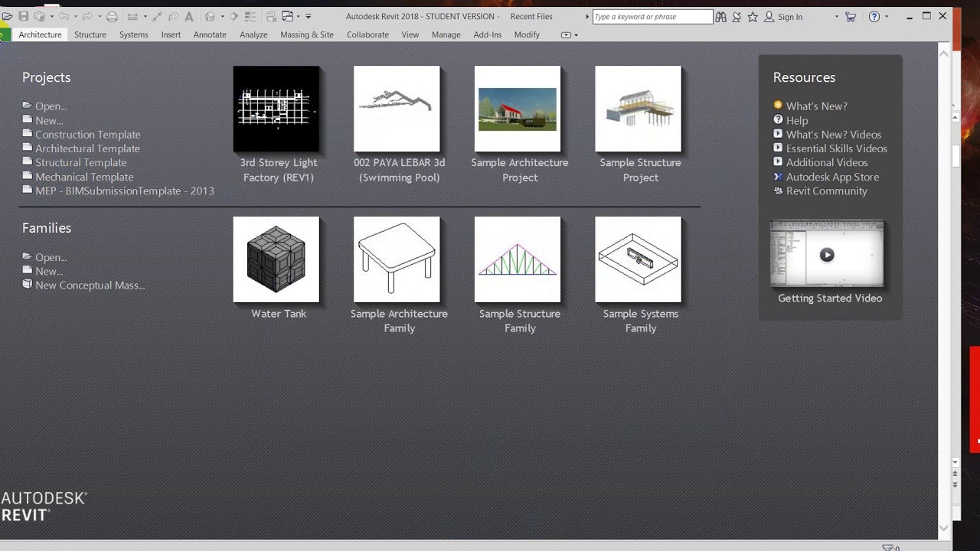Open the Systems ribbon tab
980x551 pixels.
(x=133, y=34)
